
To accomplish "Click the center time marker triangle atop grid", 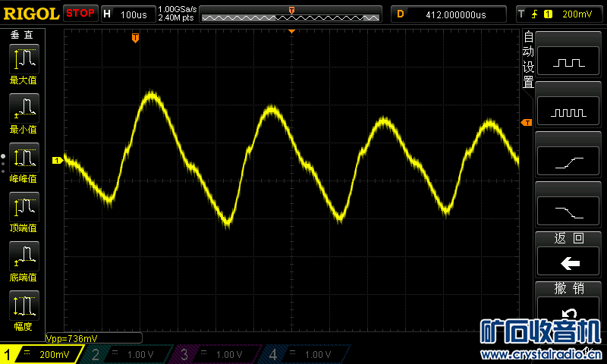I will [x=292, y=31].
